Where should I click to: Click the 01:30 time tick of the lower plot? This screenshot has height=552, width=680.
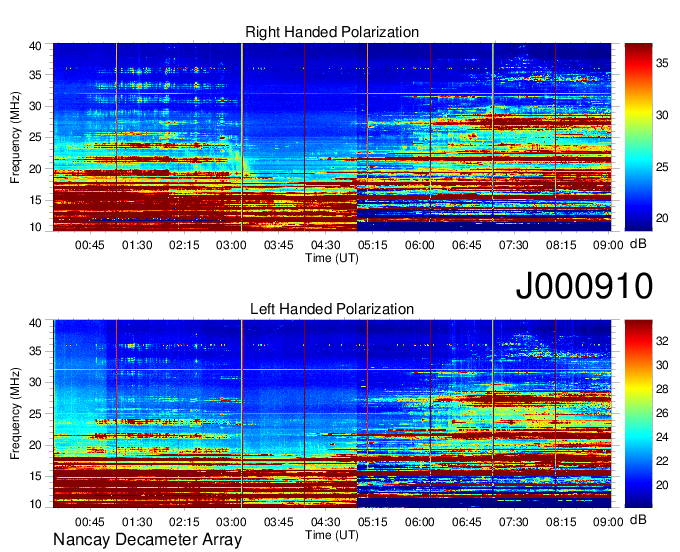click(x=137, y=522)
